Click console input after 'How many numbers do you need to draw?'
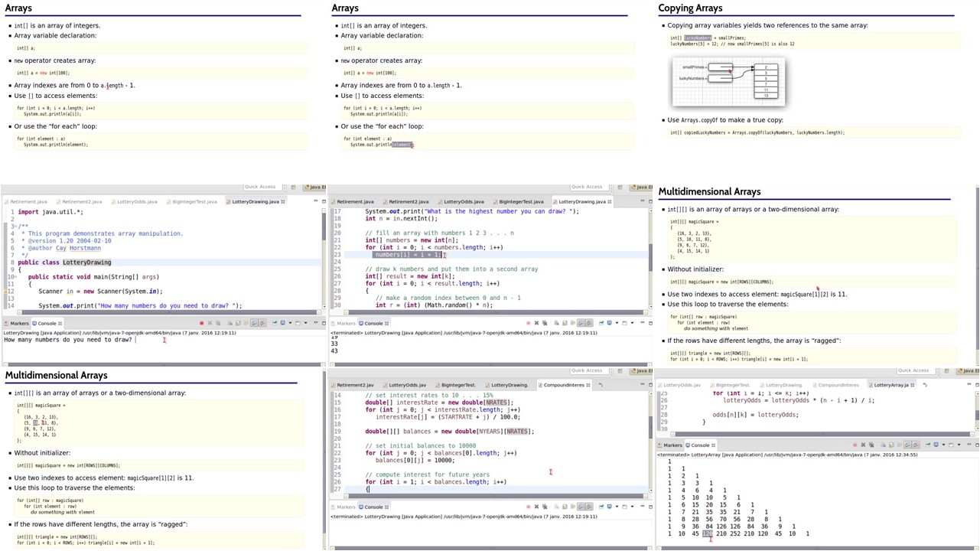Image resolution: width=980 pixels, height=551 pixels. pos(135,340)
